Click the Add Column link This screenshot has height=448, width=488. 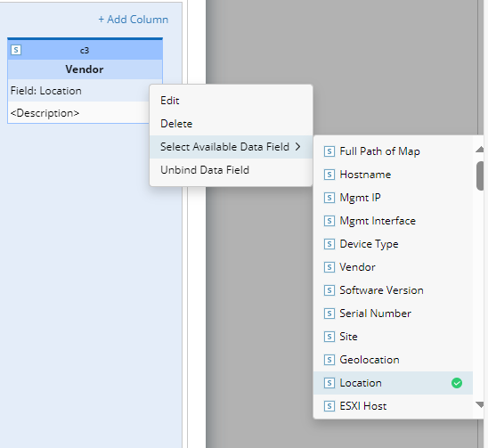(134, 20)
